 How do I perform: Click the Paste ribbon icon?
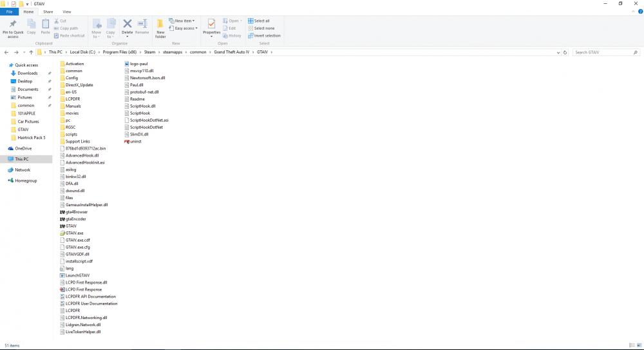pos(45,24)
